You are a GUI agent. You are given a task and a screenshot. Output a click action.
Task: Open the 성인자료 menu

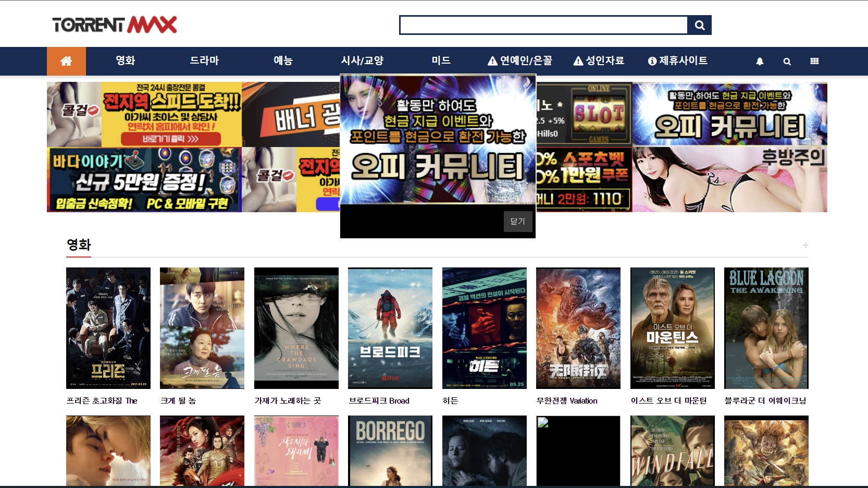[x=599, y=60]
